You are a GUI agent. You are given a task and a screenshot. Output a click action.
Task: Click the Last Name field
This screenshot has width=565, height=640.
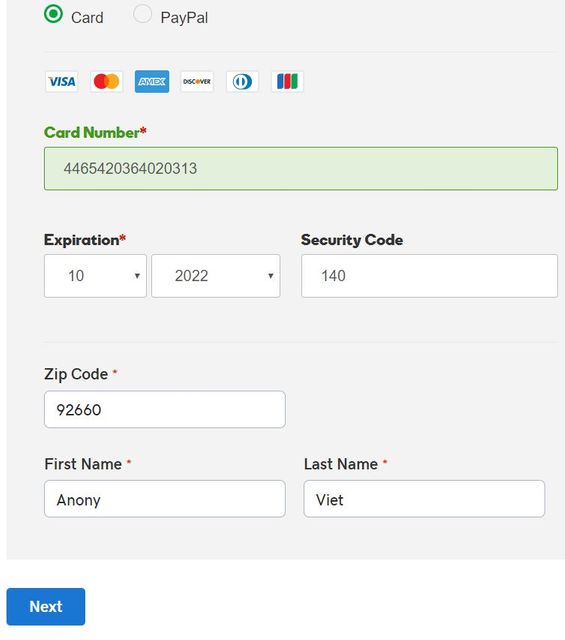point(424,499)
